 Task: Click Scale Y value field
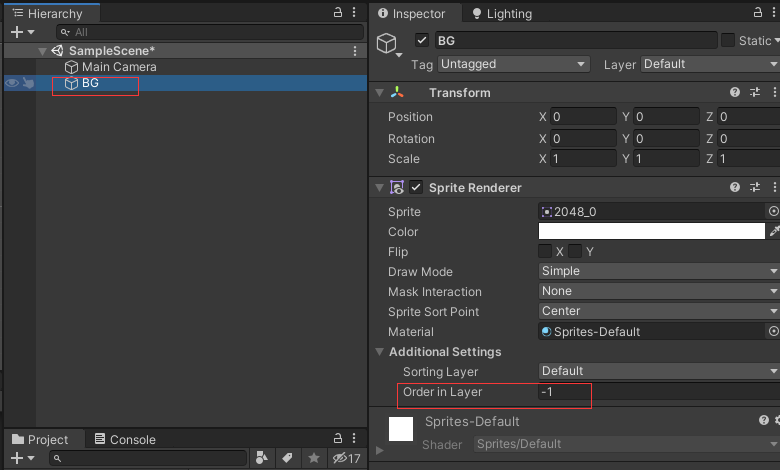point(666,159)
